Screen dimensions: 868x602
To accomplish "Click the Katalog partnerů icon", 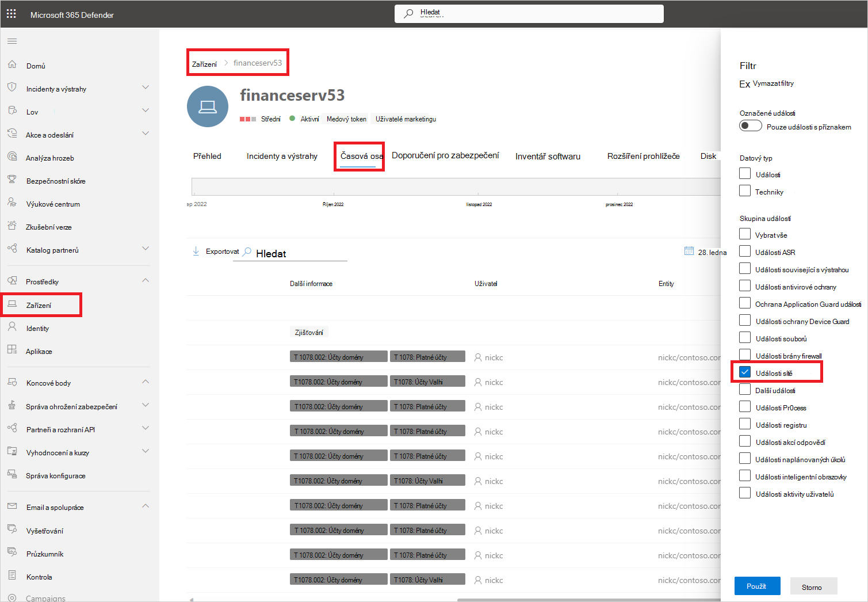I will (12, 249).
